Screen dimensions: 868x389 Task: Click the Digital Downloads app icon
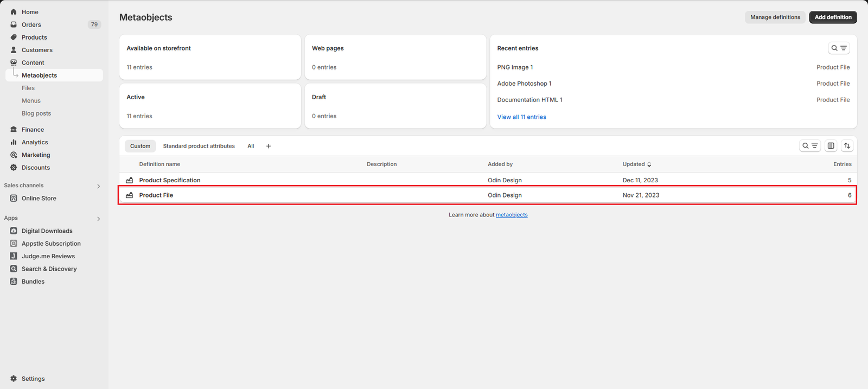click(14, 231)
